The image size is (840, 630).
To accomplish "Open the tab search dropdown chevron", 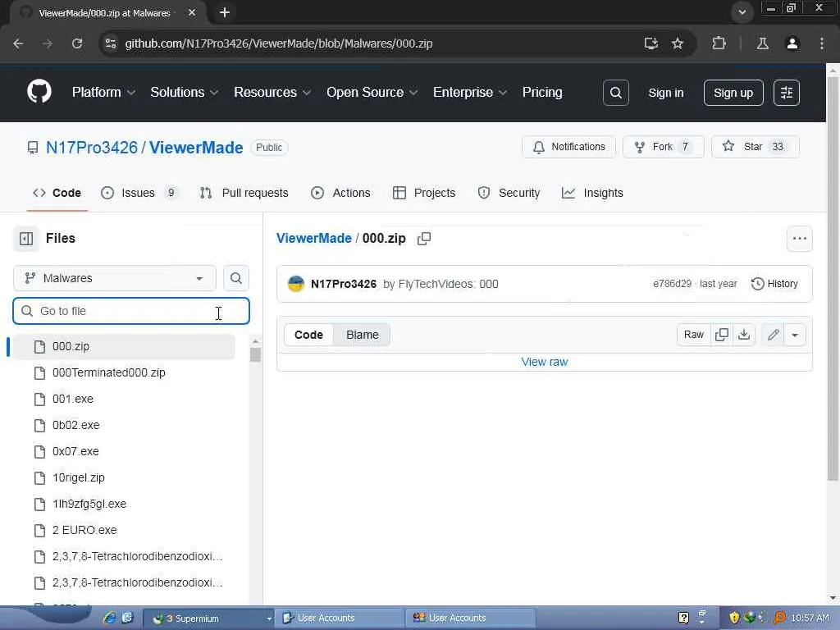I will click(x=742, y=11).
